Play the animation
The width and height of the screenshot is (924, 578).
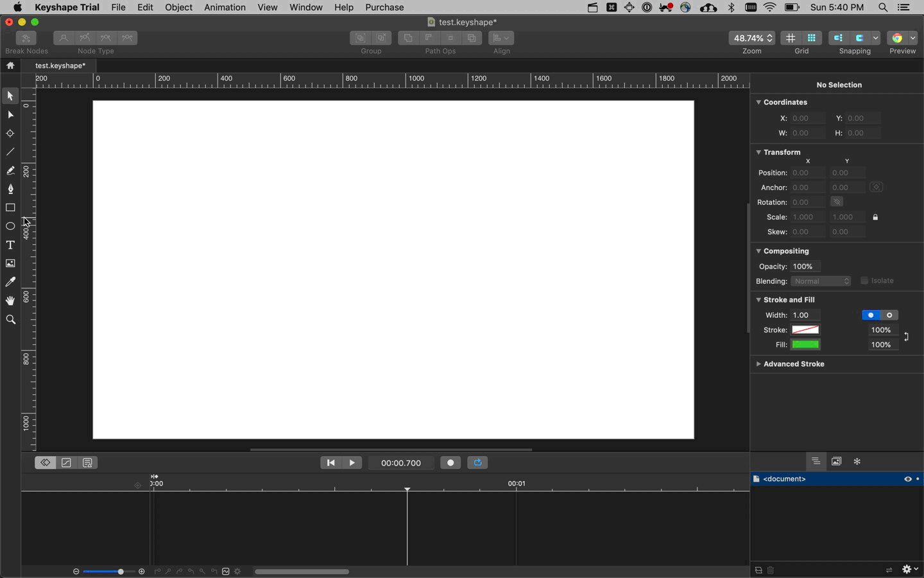[x=352, y=462]
